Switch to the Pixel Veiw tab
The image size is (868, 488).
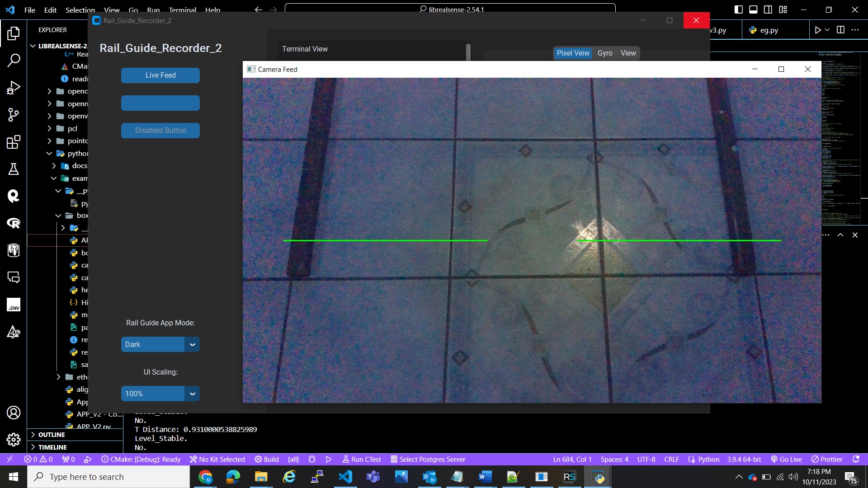click(573, 53)
